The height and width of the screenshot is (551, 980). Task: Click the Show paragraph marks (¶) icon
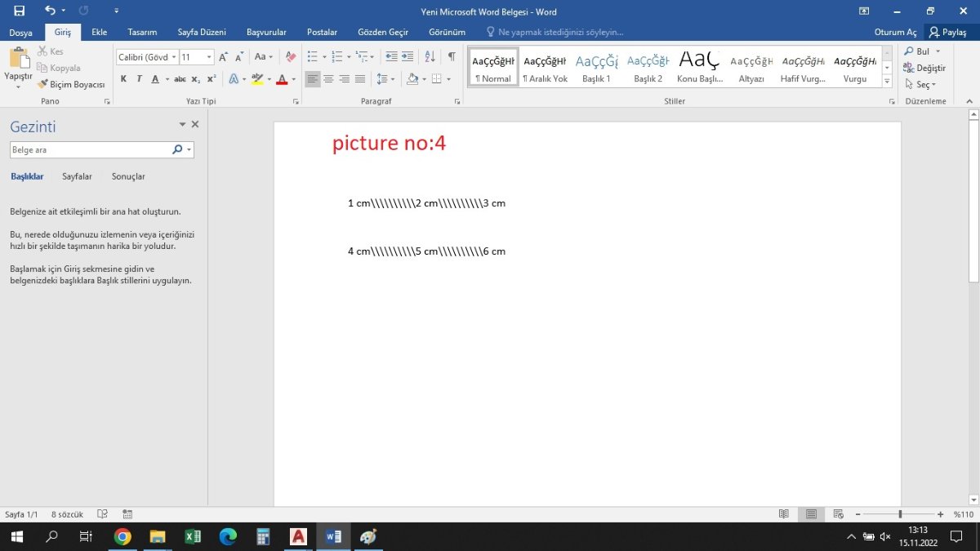(x=452, y=57)
